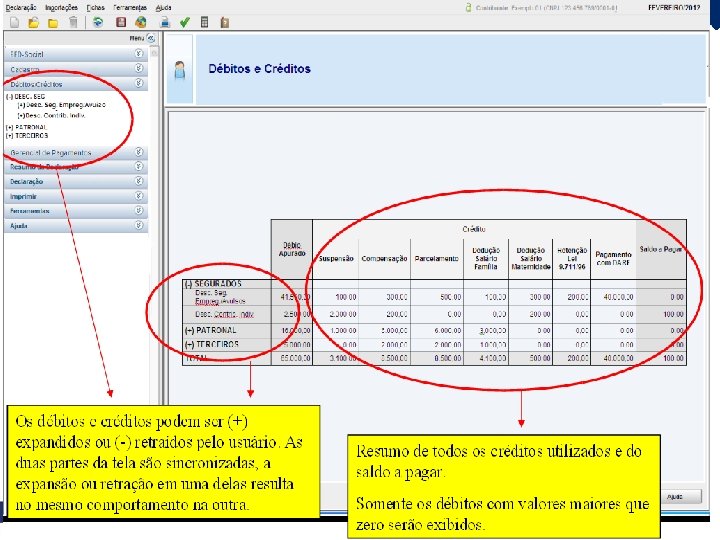Expand the Declaração sidebar panel chevron
Viewport: 720px width, 540px height.
coord(139,181)
